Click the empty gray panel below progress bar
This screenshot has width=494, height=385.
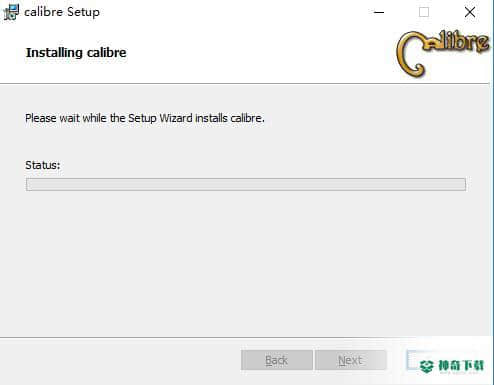point(246,263)
